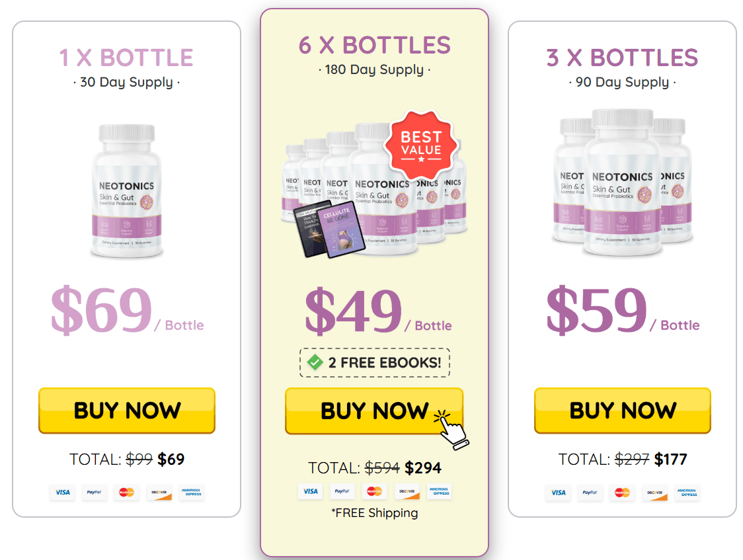This screenshot has height=560, width=743.
Task: Click American Express icon under 6 bottles offer
Action: [x=440, y=491]
